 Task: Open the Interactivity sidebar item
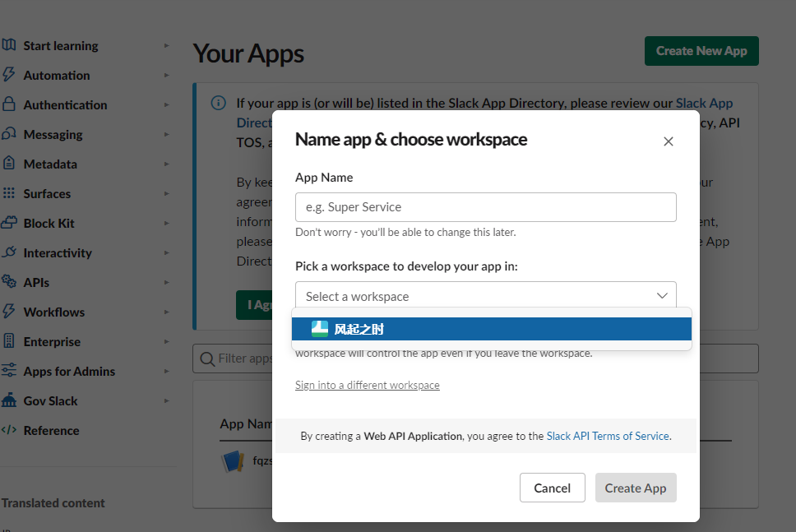click(x=58, y=252)
